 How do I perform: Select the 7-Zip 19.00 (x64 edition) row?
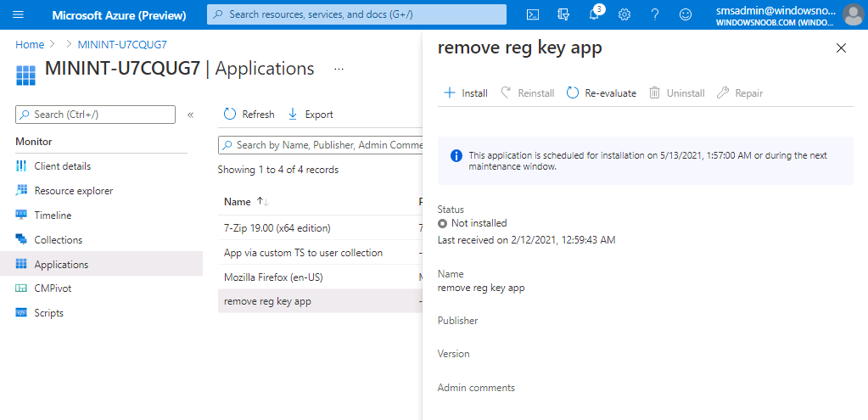click(320, 228)
